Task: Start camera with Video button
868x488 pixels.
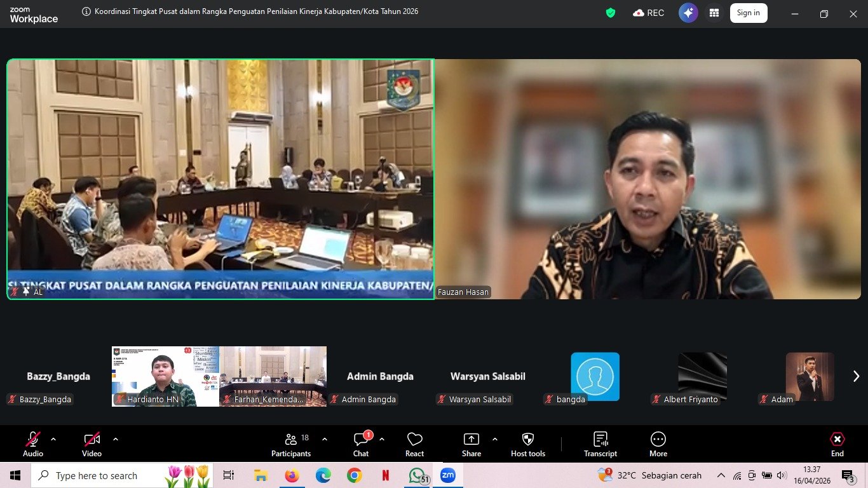Action: (x=92, y=444)
